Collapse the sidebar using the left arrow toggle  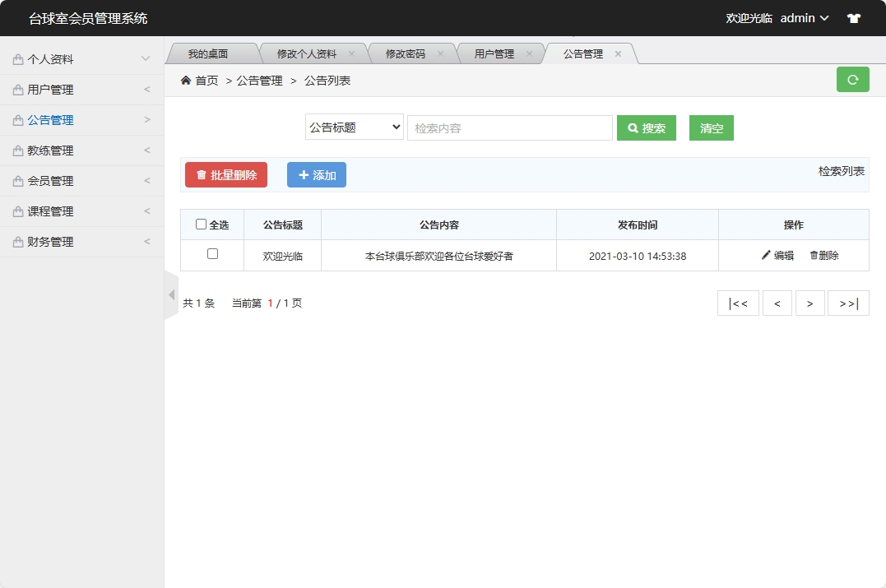click(171, 294)
